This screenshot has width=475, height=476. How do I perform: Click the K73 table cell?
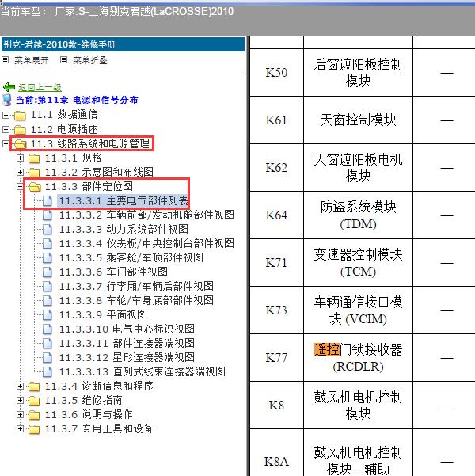click(x=276, y=310)
